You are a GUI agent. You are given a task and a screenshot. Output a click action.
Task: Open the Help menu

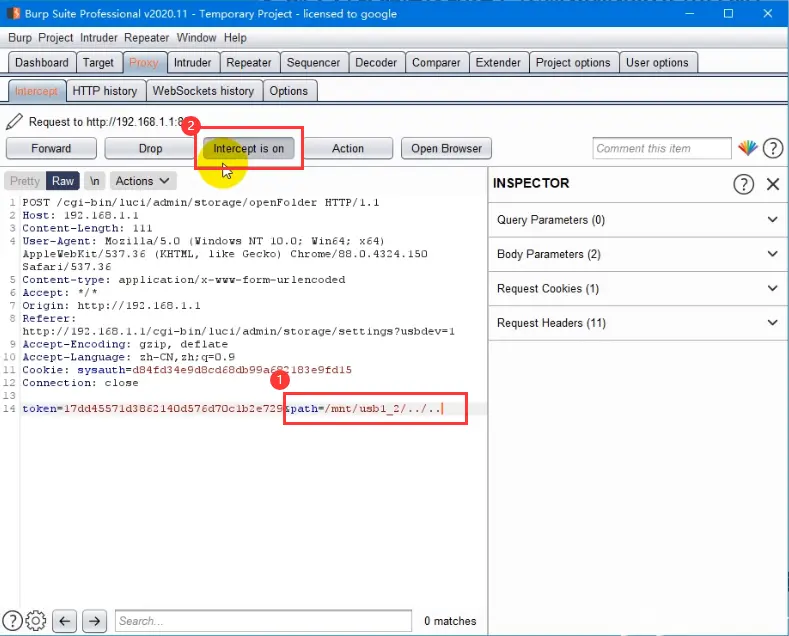(x=235, y=38)
